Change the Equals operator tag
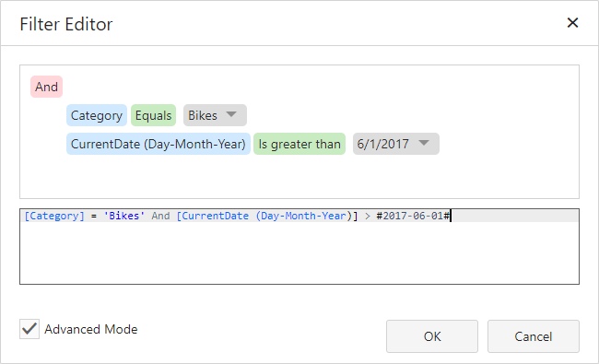The image size is (599, 364). click(153, 115)
